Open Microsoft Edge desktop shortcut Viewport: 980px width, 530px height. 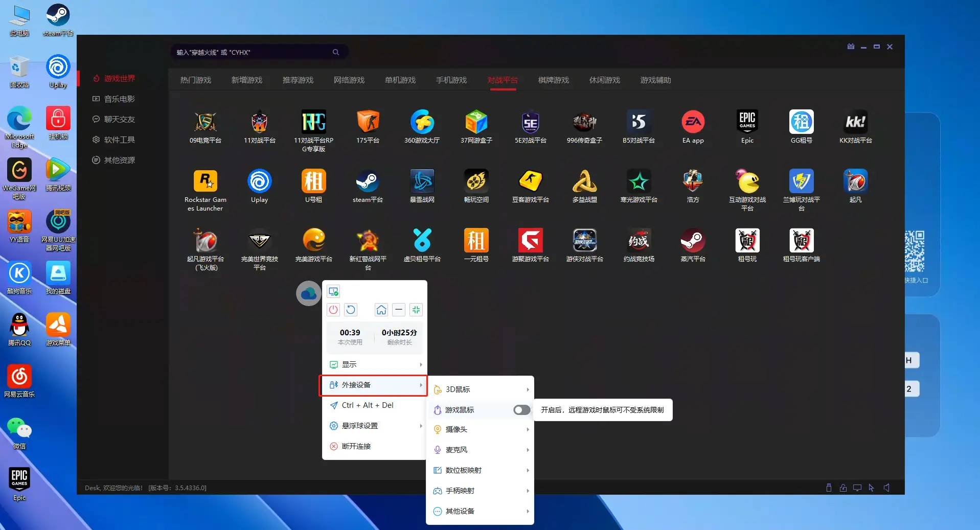pyautogui.click(x=19, y=128)
